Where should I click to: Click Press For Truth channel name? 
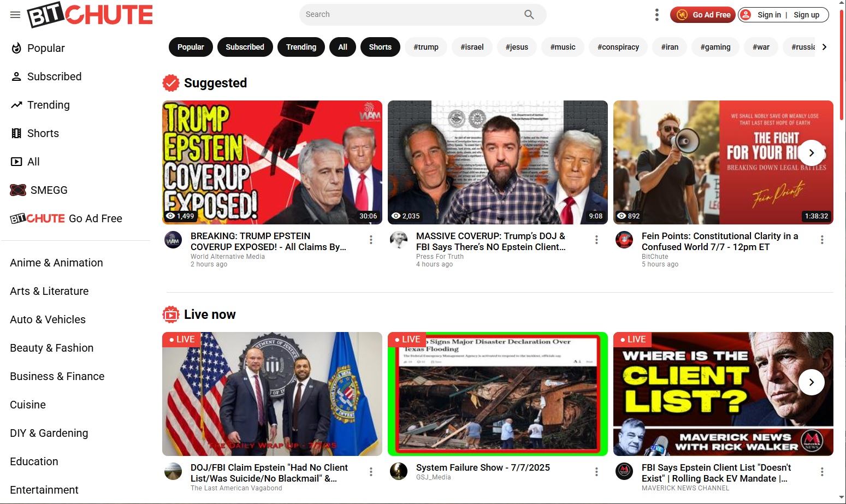(x=440, y=257)
